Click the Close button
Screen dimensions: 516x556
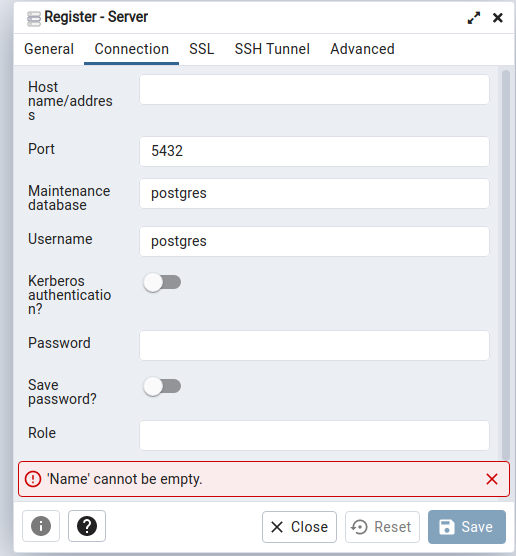[299, 527]
